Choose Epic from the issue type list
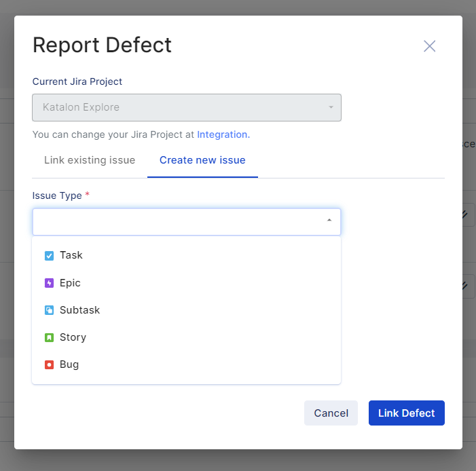The image size is (476, 471). (70, 283)
